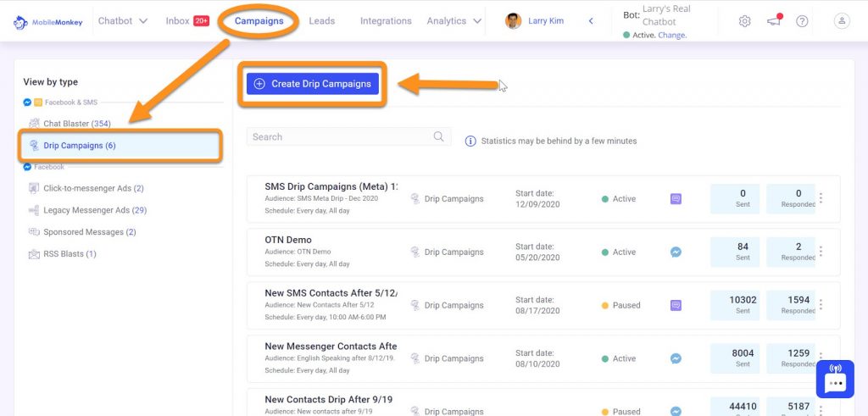Open options menu for SMS Drip Campaigns row

pos(821,198)
